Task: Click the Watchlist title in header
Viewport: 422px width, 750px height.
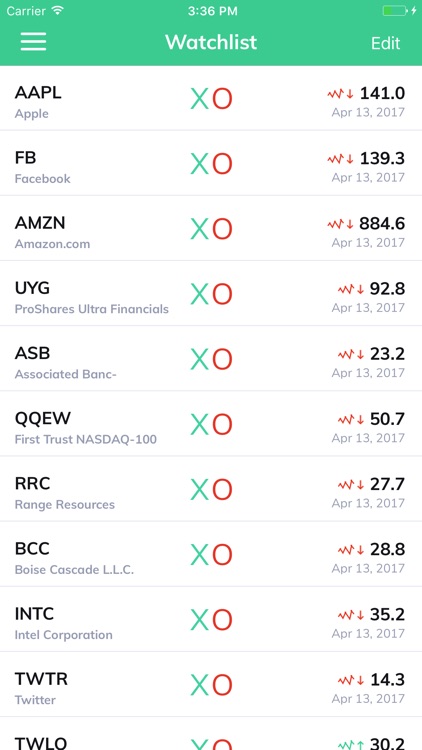Action: coord(211,42)
